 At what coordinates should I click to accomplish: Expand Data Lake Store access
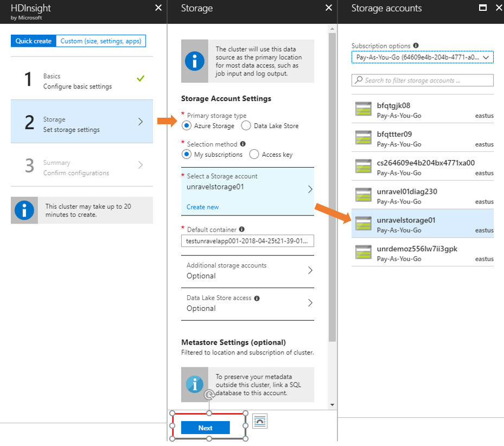pyautogui.click(x=247, y=303)
